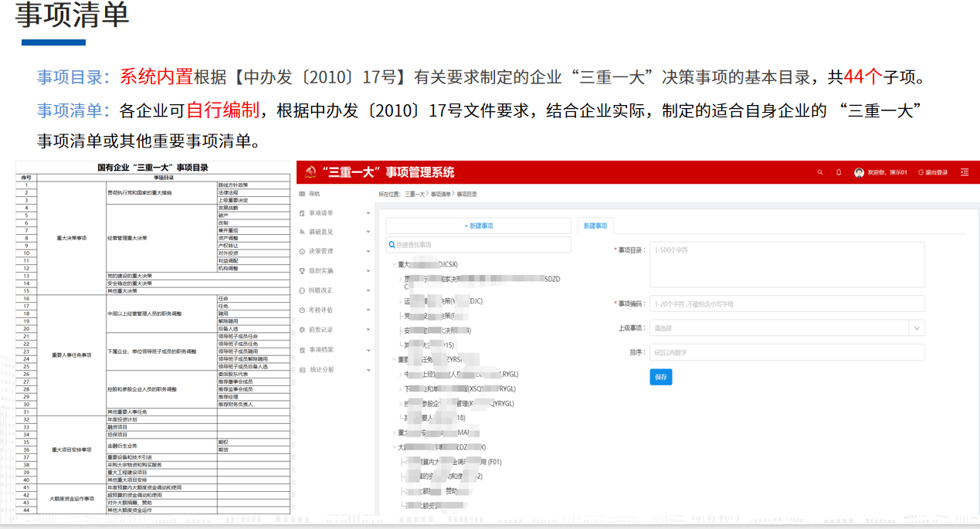Click the 统计分析 sidebar icon
980x529 pixels.
tap(302, 370)
